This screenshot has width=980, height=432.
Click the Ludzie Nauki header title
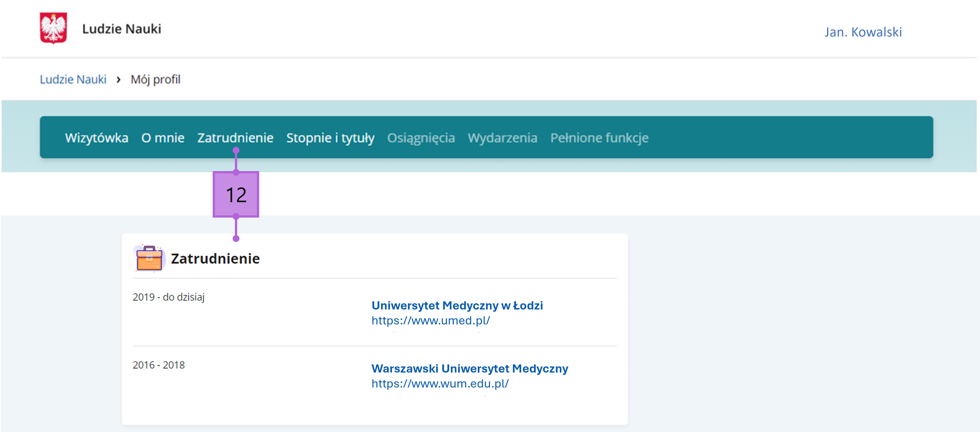tap(121, 29)
